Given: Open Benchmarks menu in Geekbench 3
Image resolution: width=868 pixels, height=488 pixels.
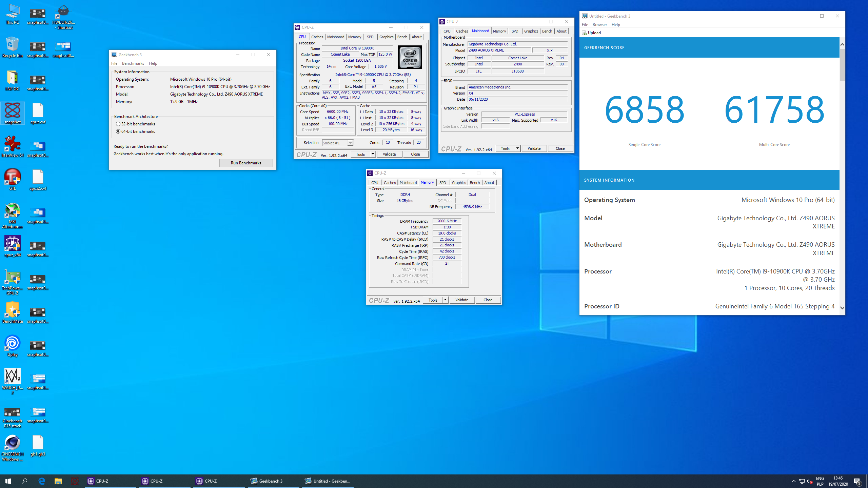Looking at the screenshot, I should tap(133, 63).
